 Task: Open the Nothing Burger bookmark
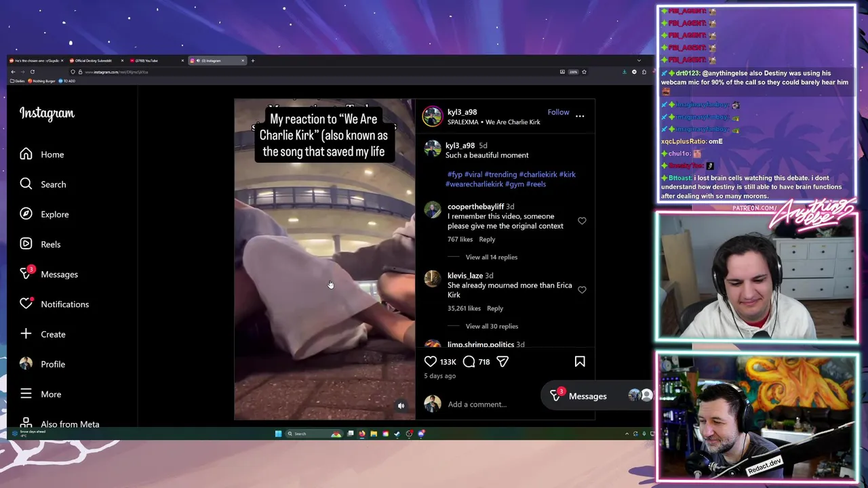41,81
